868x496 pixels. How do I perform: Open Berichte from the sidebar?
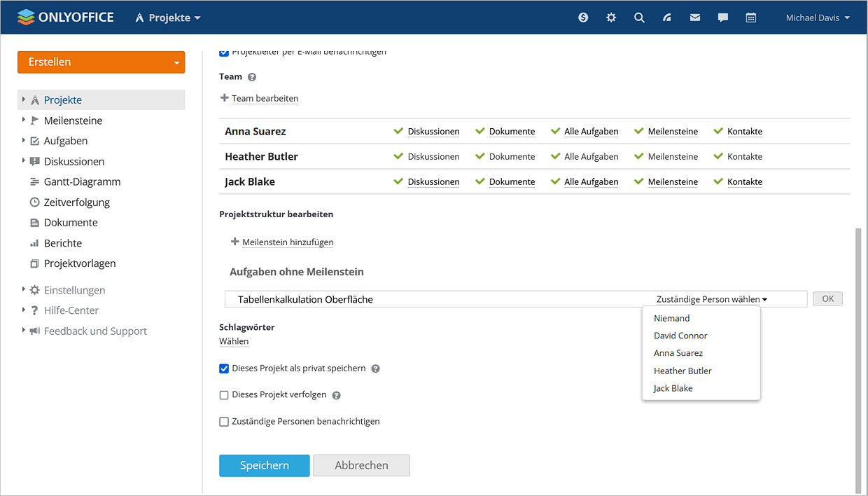(63, 243)
